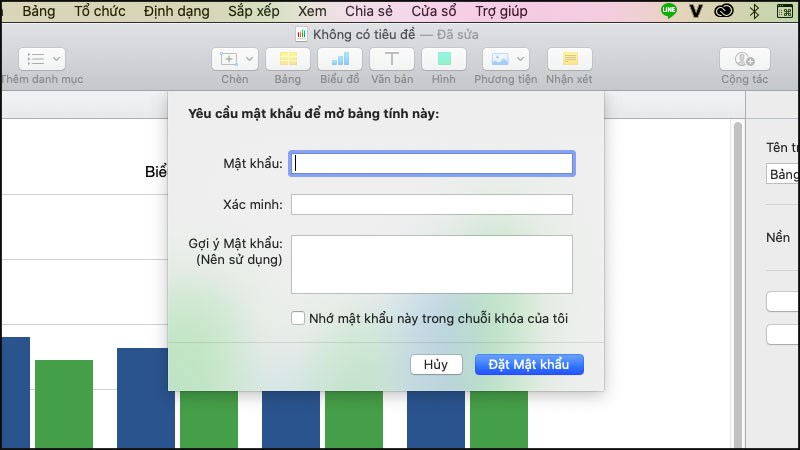
Task: Cancel the dialog with Hủy
Action: coord(436,365)
